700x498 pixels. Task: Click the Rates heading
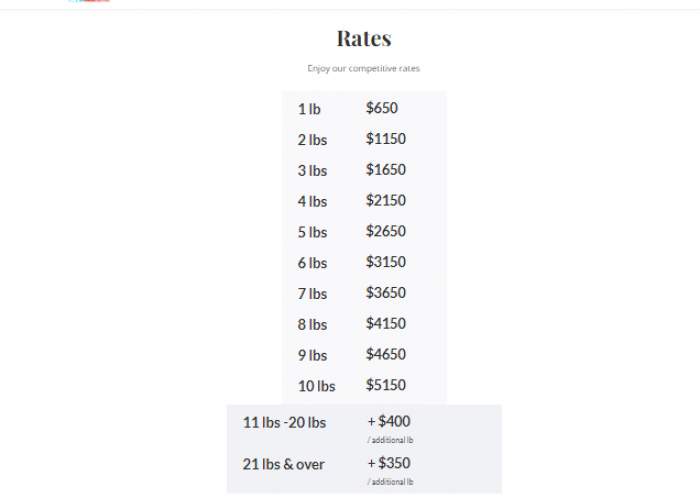point(364,38)
